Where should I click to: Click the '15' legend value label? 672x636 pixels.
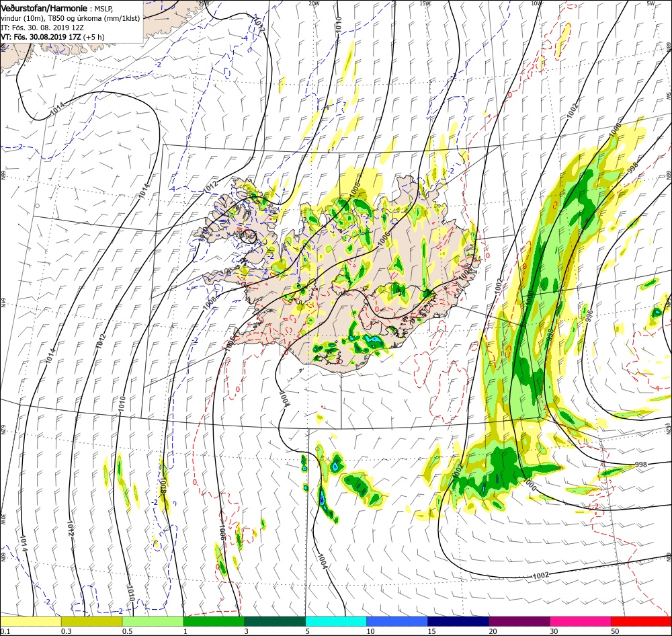coord(431,631)
